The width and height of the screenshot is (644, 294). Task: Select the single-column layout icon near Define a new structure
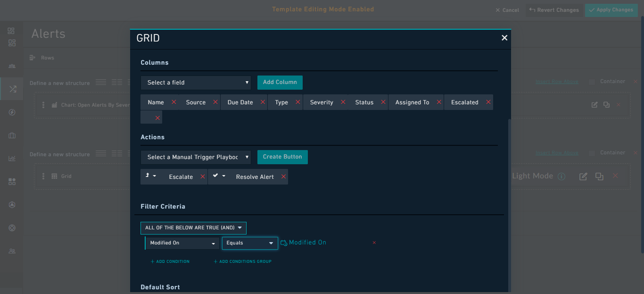(100, 82)
